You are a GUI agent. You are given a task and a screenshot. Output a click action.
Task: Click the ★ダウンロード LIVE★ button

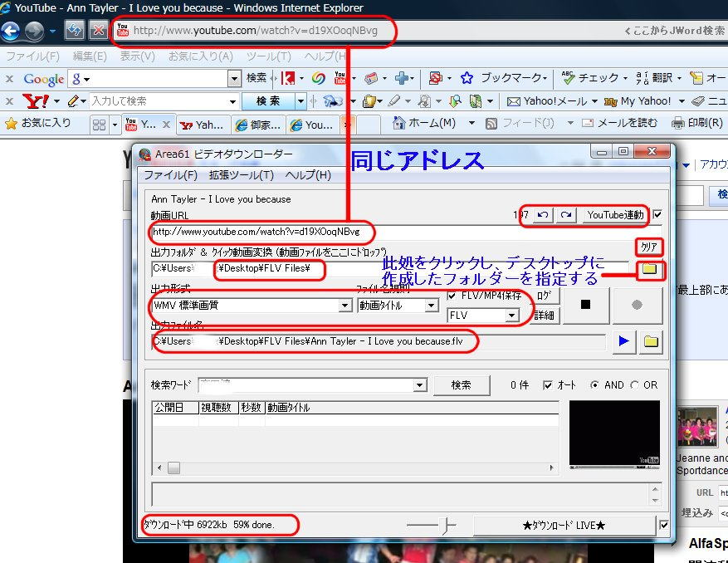(564, 526)
